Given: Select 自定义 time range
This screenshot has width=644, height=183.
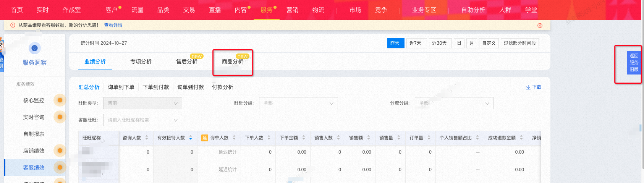Looking at the screenshot, I should (489, 43).
